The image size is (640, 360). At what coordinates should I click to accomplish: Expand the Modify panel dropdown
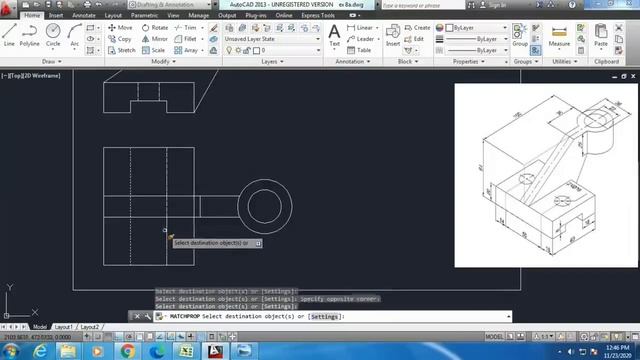pyautogui.click(x=164, y=61)
